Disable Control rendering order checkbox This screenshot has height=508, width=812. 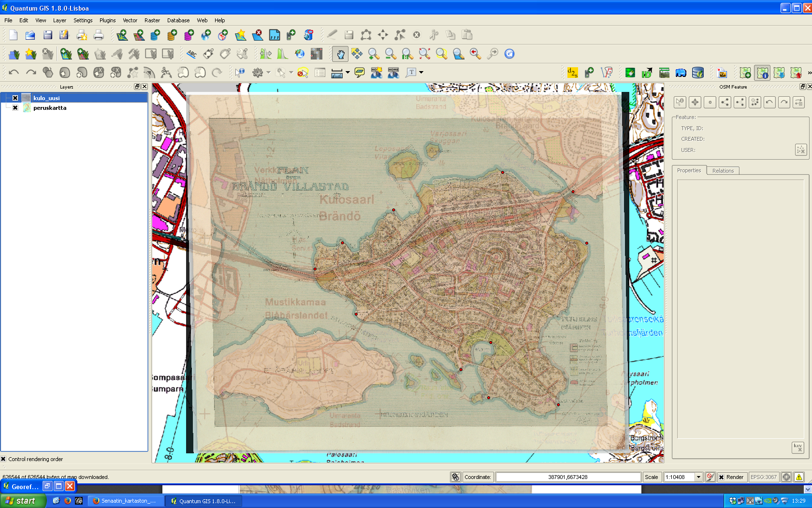tap(3, 459)
